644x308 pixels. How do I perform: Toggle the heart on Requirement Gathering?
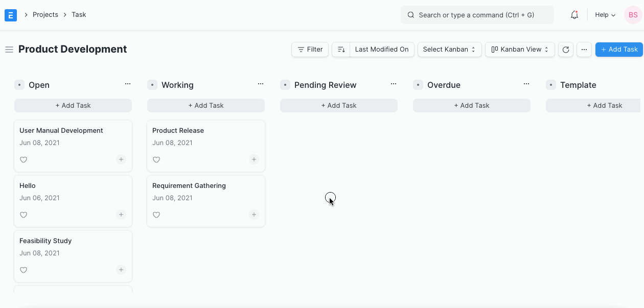156,215
